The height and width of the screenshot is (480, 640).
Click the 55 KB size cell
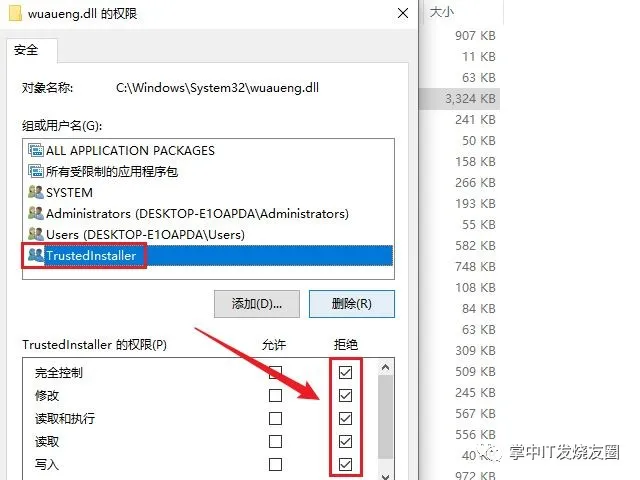pyautogui.click(x=478, y=225)
